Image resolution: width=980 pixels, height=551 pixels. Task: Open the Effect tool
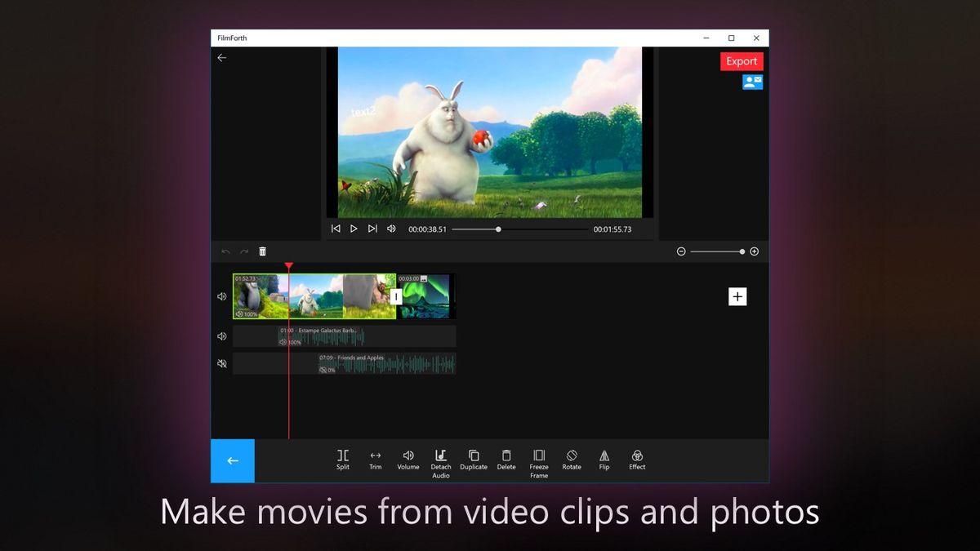click(x=637, y=460)
